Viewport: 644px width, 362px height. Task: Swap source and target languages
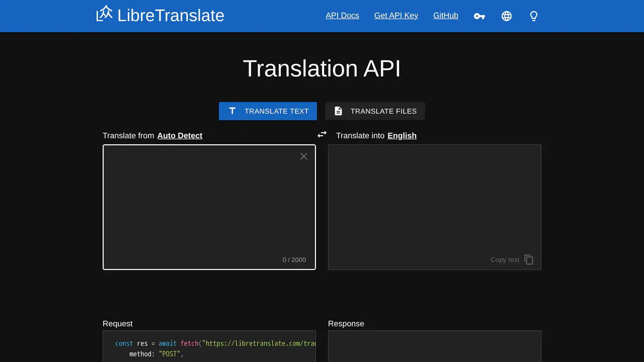point(322,134)
